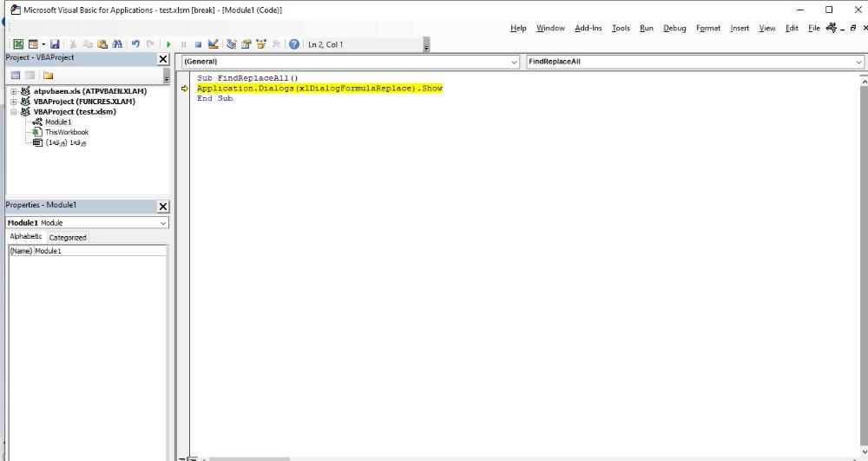
Task: Select ThisWorkbook in the project tree
Action: click(66, 132)
